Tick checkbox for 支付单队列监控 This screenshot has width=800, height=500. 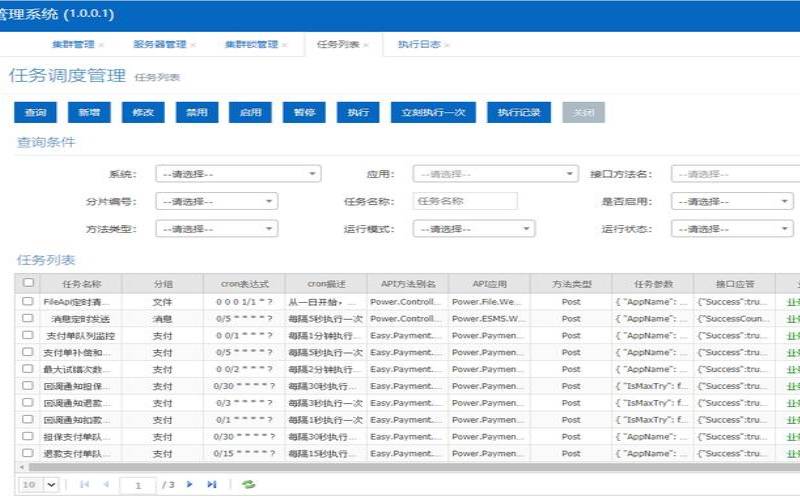pos(28,335)
